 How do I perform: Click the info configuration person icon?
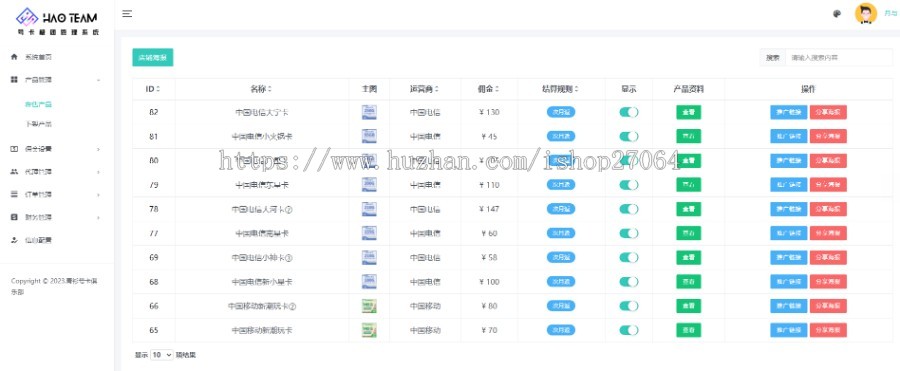14,240
